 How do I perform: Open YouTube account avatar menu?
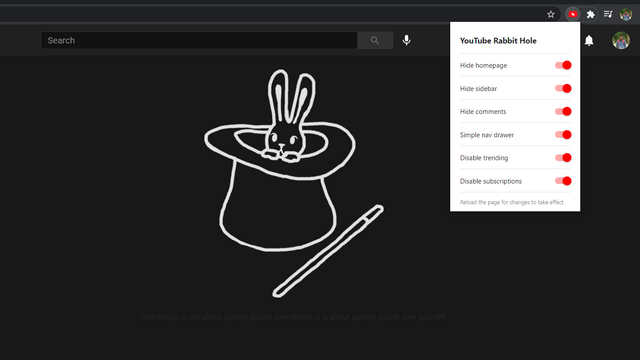pyautogui.click(x=621, y=40)
